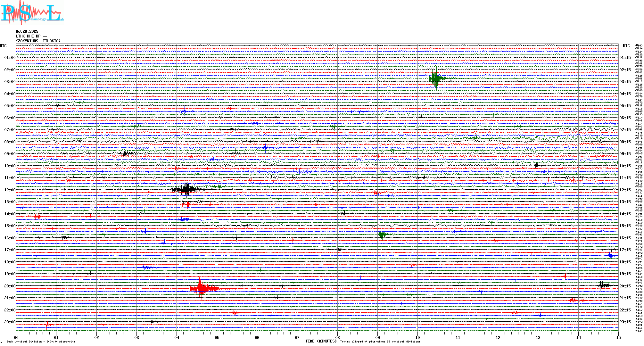Click the 17:15 label on right axis
The width and height of the screenshot is (644, 346).
click(x=625, y=250)
